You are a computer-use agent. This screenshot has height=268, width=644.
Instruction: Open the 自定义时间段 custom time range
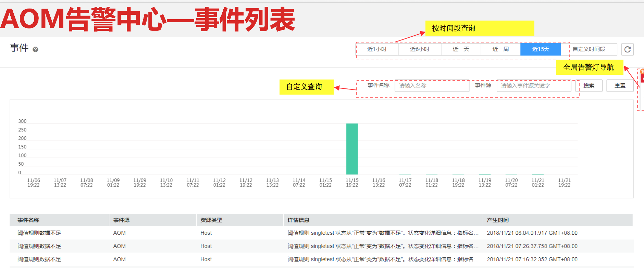click(x=589, y=49)
